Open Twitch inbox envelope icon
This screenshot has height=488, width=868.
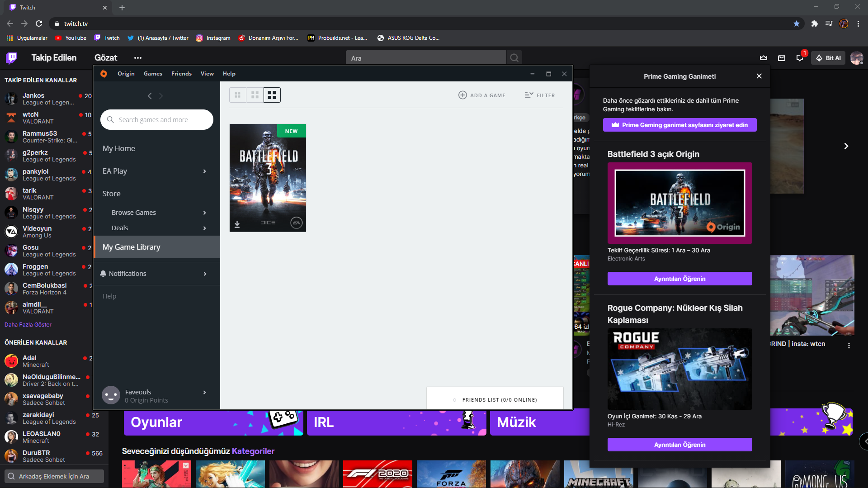pos(782,58)
